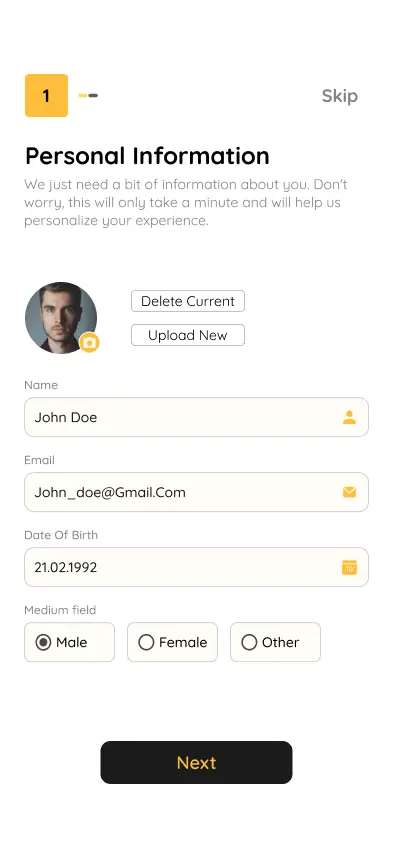This screenshot has height=852, width=393.
Task: Focus the email field with John_doe@Gmail.Com
Action: click(x=196, y=492)
